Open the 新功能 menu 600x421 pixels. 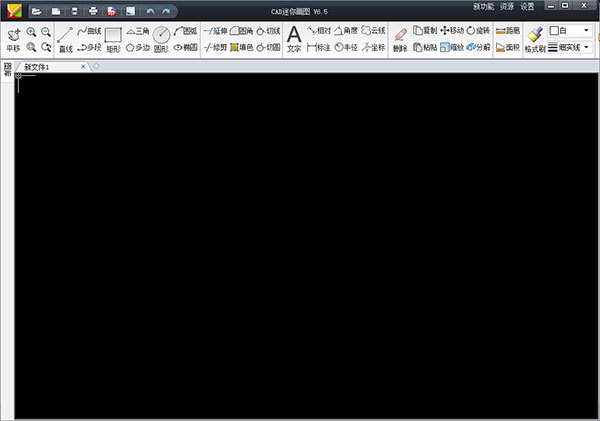point(484,7)
